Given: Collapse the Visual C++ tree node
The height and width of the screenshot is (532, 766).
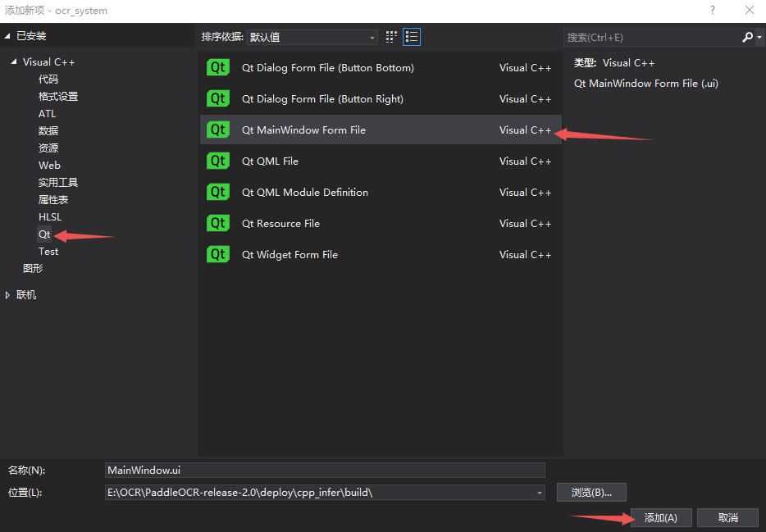Looking at the screenshot, I should 14,62.
